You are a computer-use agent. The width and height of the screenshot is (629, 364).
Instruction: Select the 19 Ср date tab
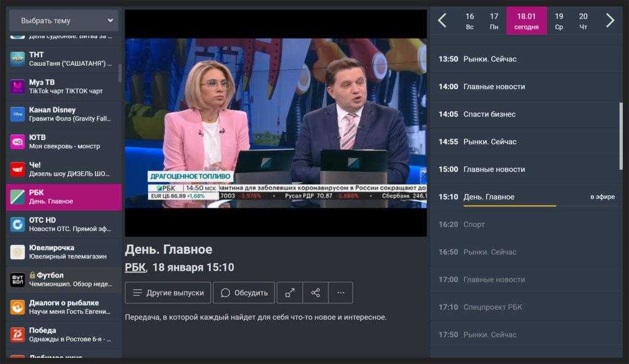tap(559, 21)
